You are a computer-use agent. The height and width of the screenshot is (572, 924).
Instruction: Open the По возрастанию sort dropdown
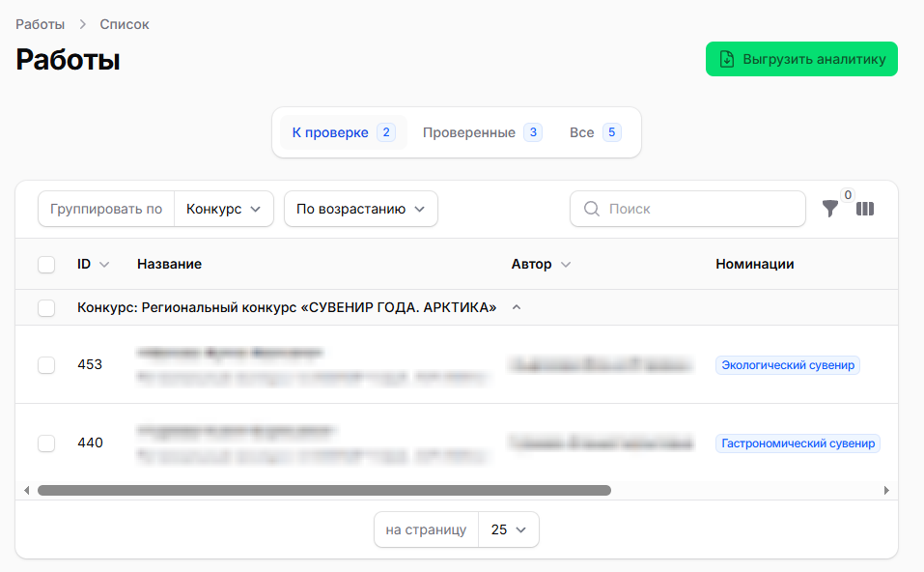pos(361,209)
